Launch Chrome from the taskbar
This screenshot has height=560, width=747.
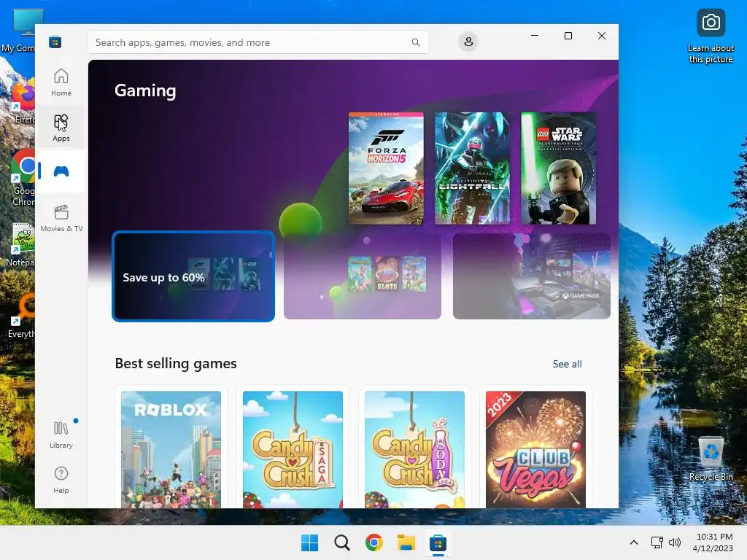[x=374, y=542]
